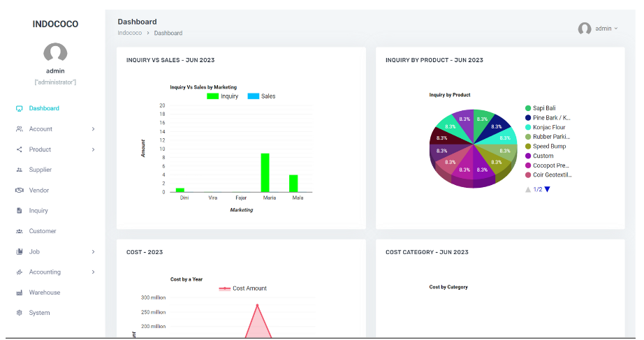Expand the Product submenu chevron
The width and height of the screenshot is (644, 340).
(93, 149)
